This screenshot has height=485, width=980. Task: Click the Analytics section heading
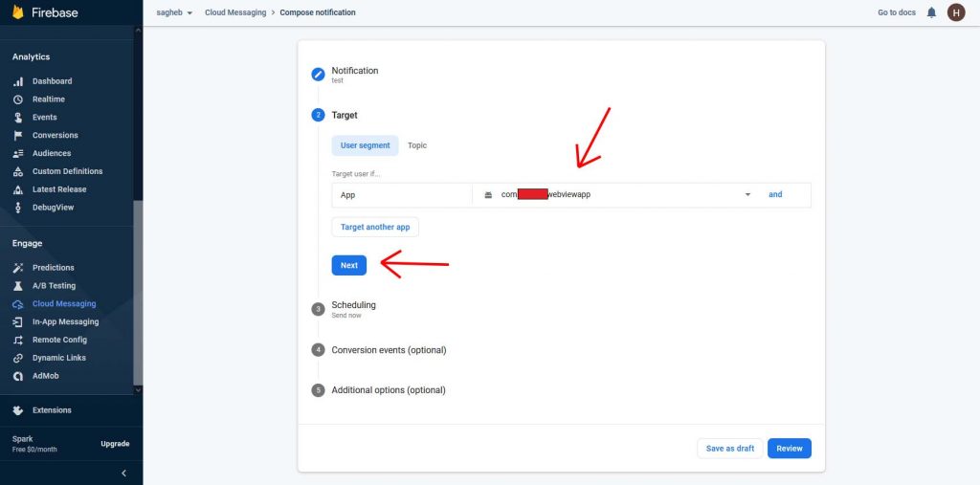[32, 56]
